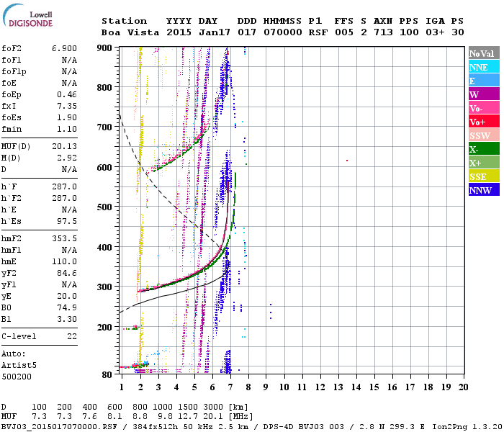Click the h`Es value 97.5
Image resolution: width=504 pixels, height=432 pixels.
pos(67,222)
